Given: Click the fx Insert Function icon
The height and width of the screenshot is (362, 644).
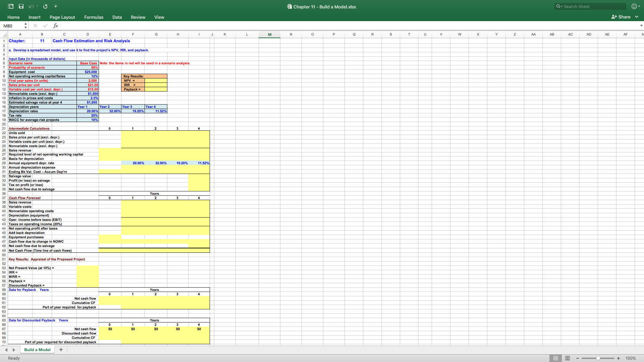Looking at the screenshot, I should click(x=56, y=26).
